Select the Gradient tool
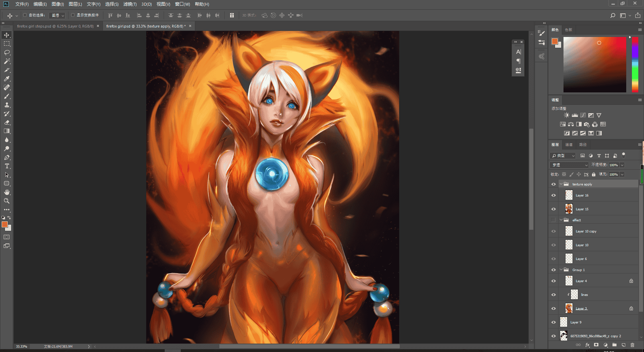The width and height of the screenshot is (644, 352). click(7, 131)
